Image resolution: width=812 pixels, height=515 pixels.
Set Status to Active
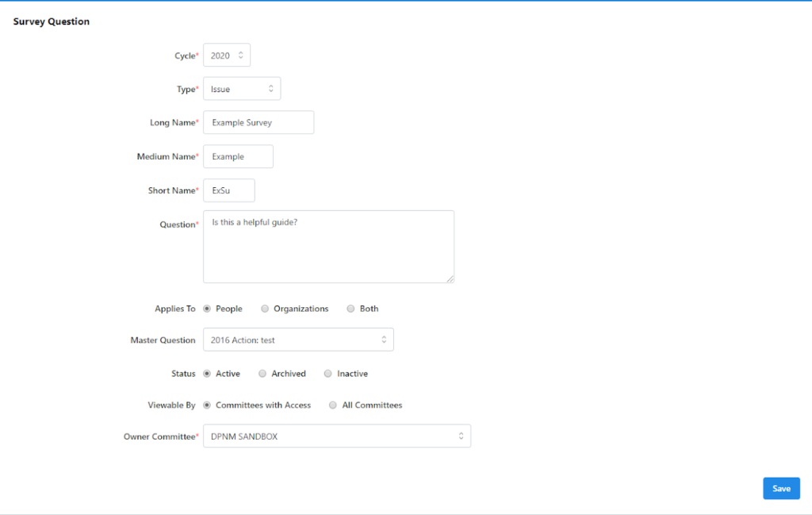pyautogui.click(x=208, y=373)
